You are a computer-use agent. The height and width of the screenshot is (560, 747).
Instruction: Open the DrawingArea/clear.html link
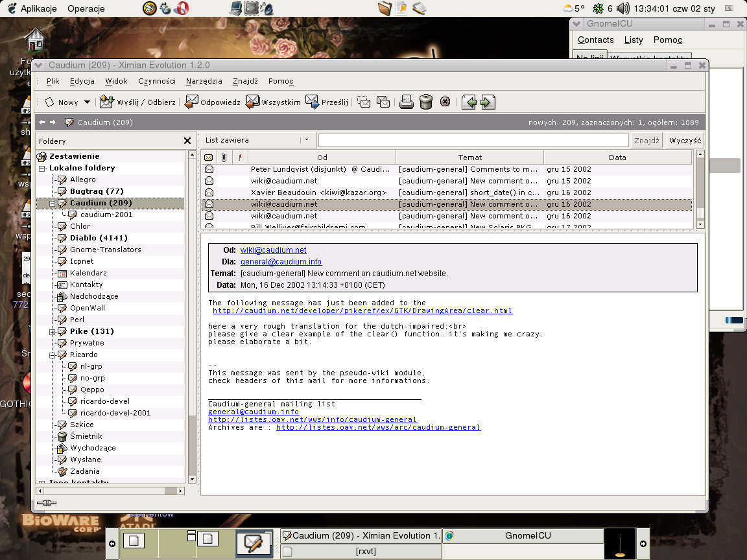[362, 310]
